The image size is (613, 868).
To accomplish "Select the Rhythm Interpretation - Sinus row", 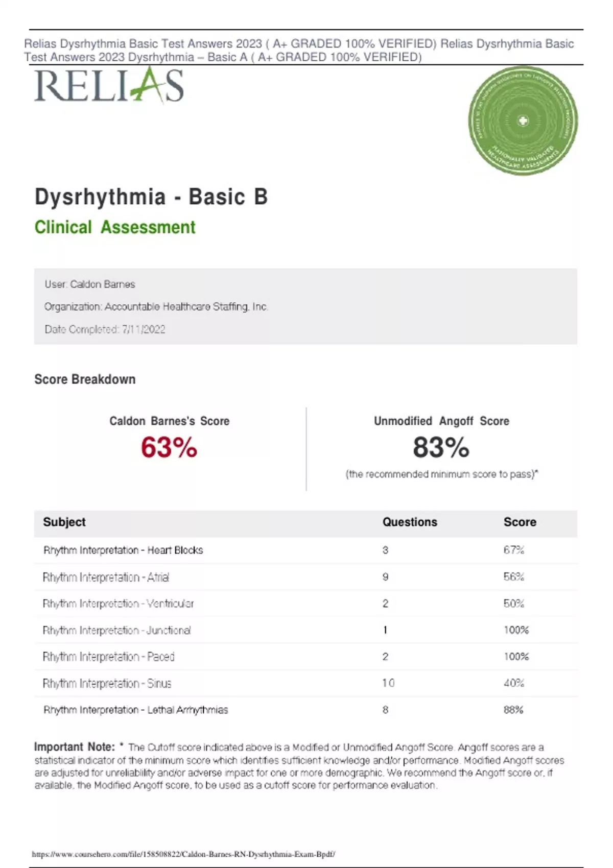I will point(107,683).
